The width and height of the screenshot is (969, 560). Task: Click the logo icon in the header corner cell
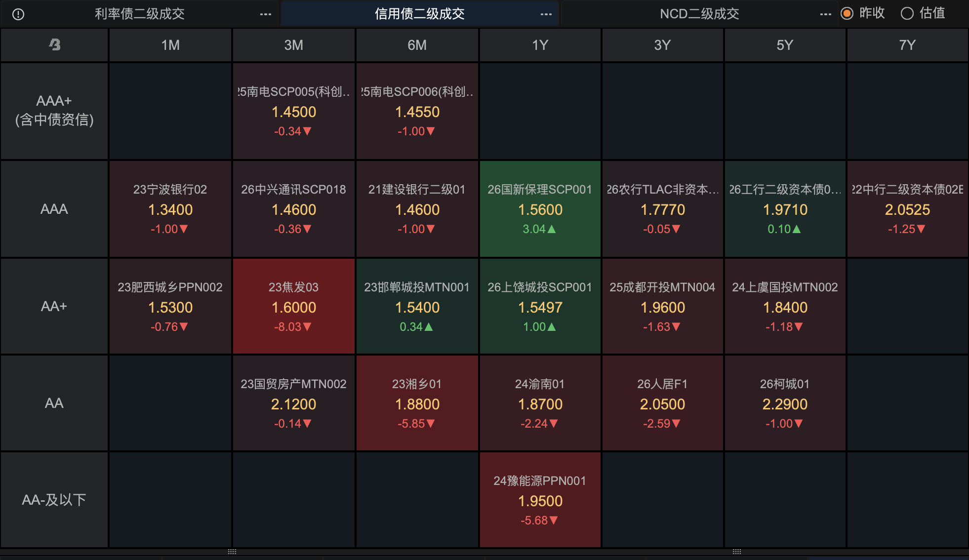click(55, 45)
